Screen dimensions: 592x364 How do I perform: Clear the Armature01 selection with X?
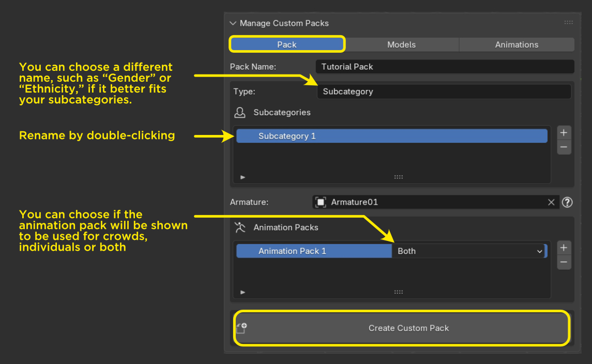pyautogui.click(x=551, y=202)
